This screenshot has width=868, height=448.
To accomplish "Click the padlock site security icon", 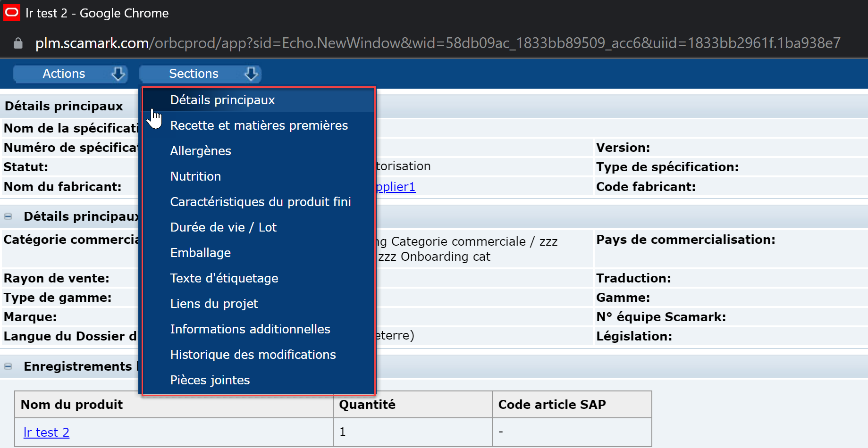I will coord(18,43).
